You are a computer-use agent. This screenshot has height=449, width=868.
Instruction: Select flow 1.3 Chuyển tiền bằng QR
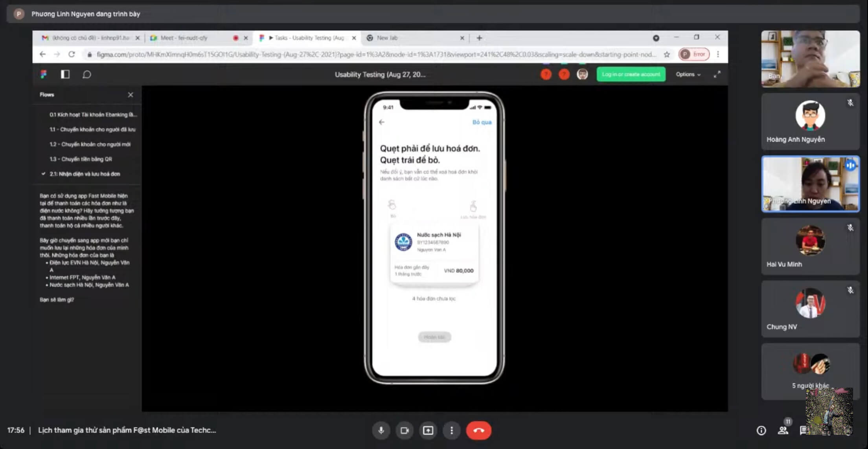(x=81, y=159)
